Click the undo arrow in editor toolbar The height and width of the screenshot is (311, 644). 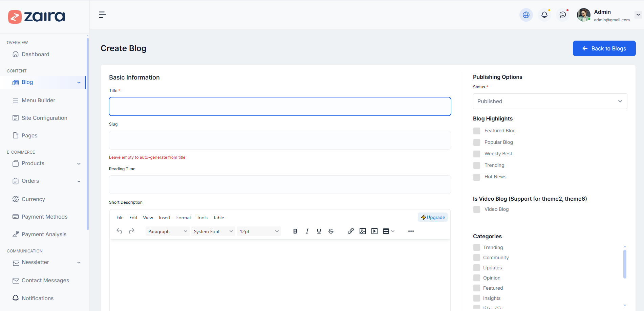(x=119, y=231)
